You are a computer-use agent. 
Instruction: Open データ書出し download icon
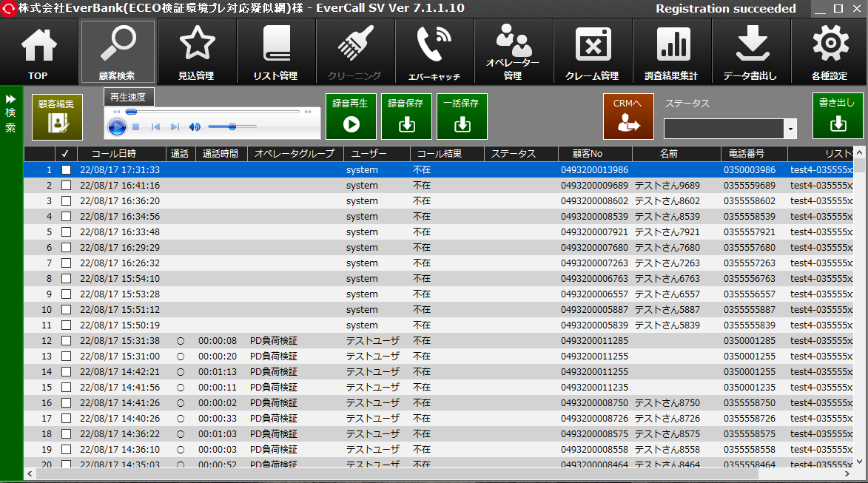click(750, 52)
